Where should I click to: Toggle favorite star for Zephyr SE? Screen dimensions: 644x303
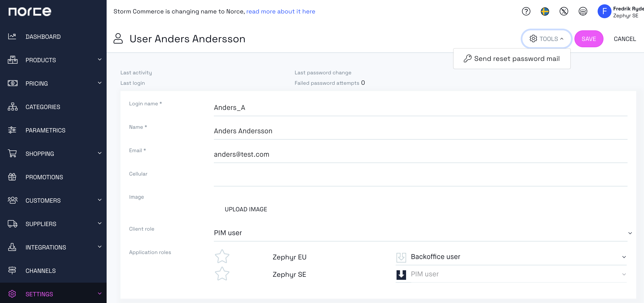222,274
